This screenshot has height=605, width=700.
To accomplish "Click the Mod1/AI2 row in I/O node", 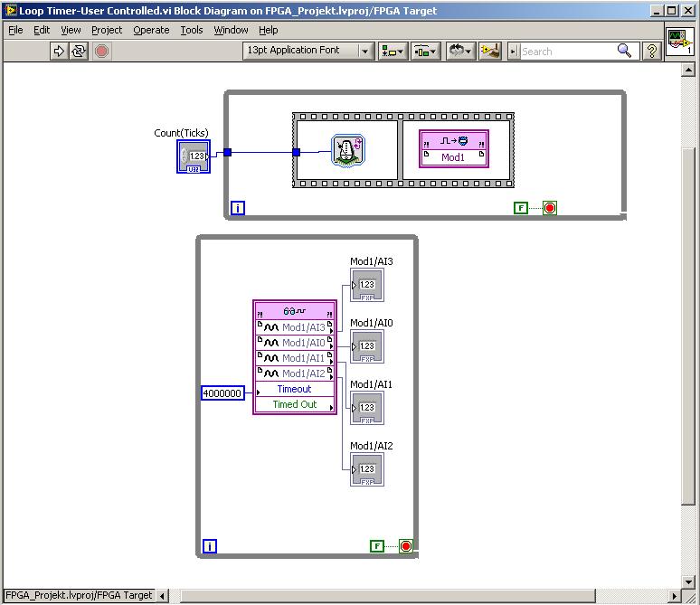I will click(x=295, y=373).
